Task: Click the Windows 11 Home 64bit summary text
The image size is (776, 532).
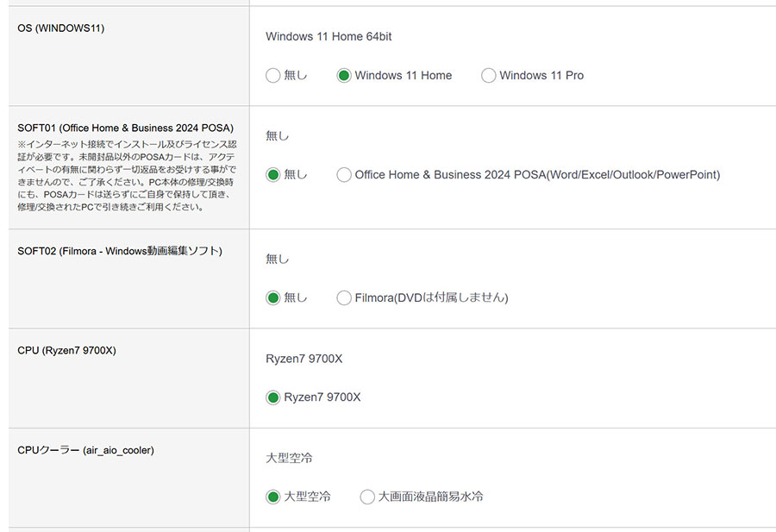Action: click(x=329, y=36)
